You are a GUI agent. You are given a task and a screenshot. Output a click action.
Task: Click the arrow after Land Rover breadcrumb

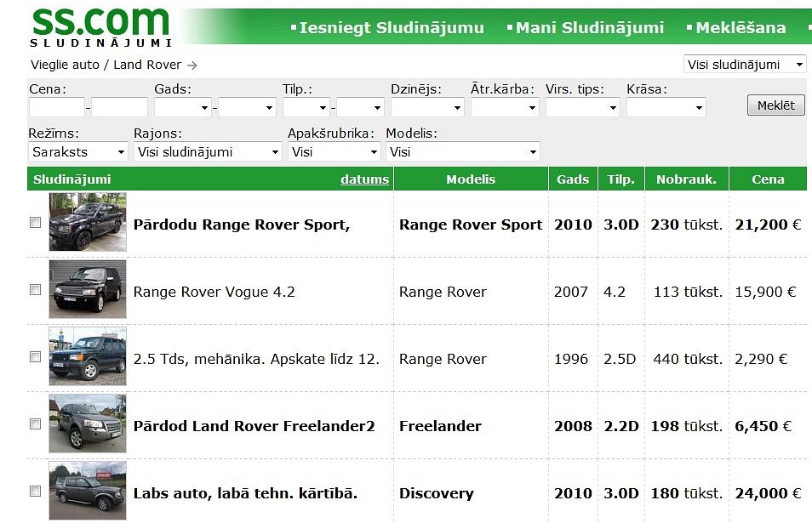click(x=192, y=65)
